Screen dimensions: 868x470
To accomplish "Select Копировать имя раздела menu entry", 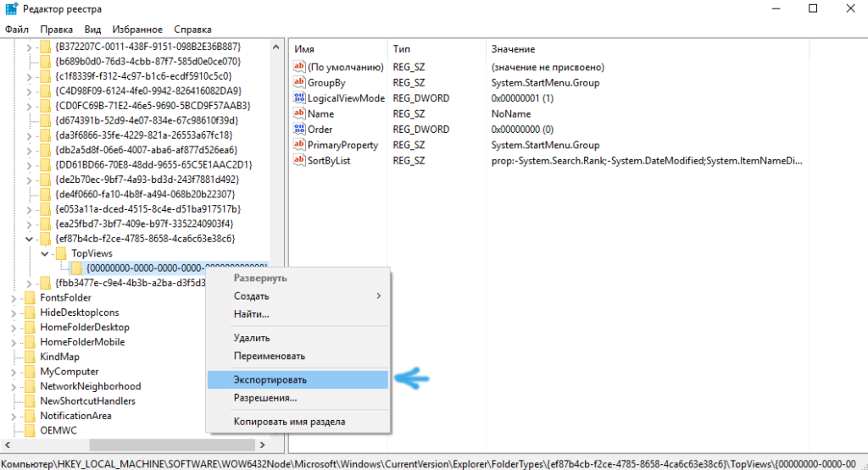I will pos(289,421).
